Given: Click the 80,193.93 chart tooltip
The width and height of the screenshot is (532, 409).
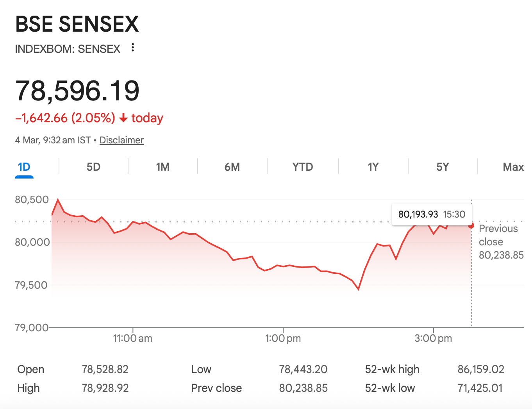Looking at the screenshot, I should 432,214.
